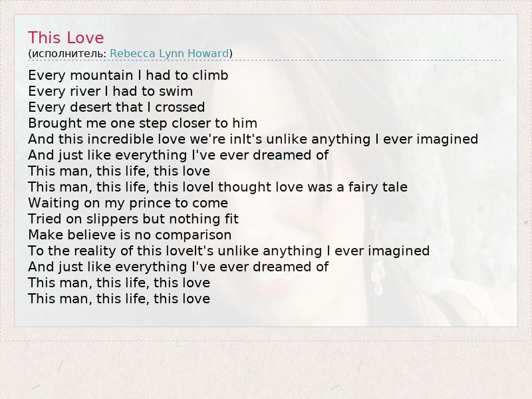The width and height of the screenshot is (532, 399).
Task: Click the "And this incredible love" lyric line
Action: click(x=253, y=139)
